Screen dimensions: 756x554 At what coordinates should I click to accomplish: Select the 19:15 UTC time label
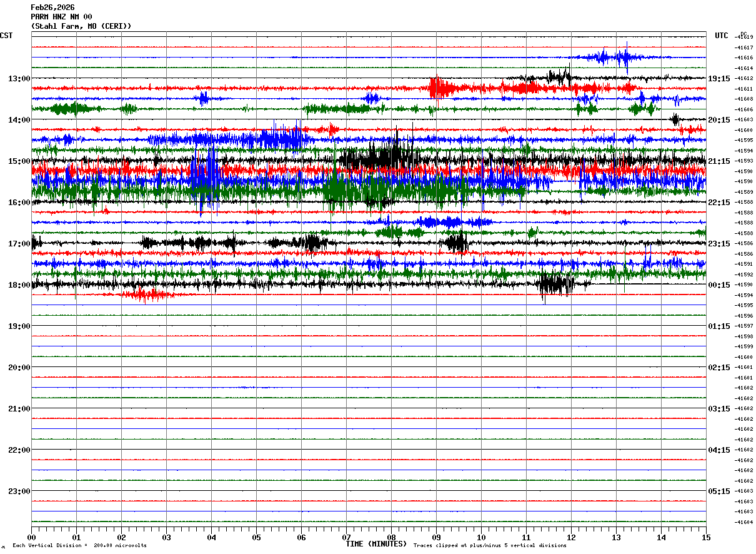coord(719,79)
